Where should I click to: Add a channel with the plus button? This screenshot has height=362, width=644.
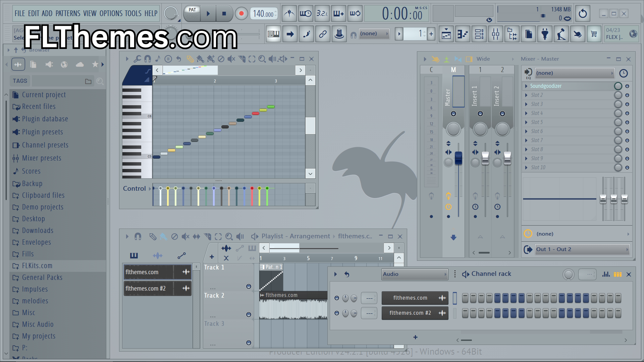point(415,337)
